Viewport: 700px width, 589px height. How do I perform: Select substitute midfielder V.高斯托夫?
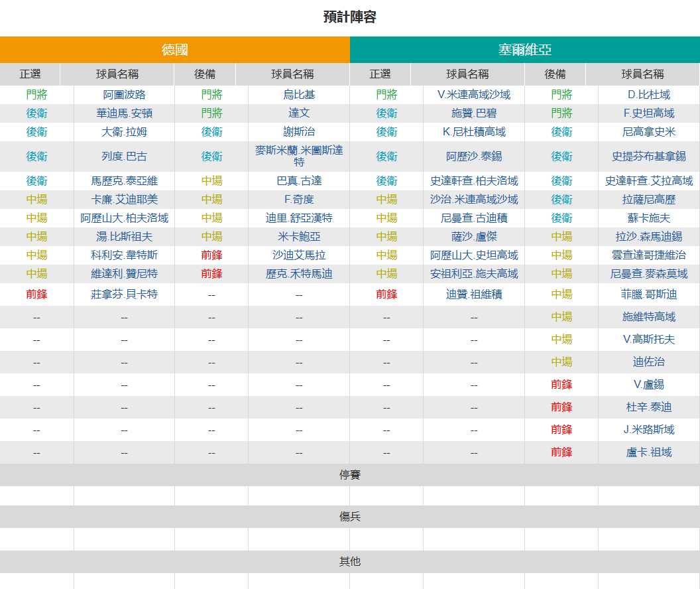point(649,340)
